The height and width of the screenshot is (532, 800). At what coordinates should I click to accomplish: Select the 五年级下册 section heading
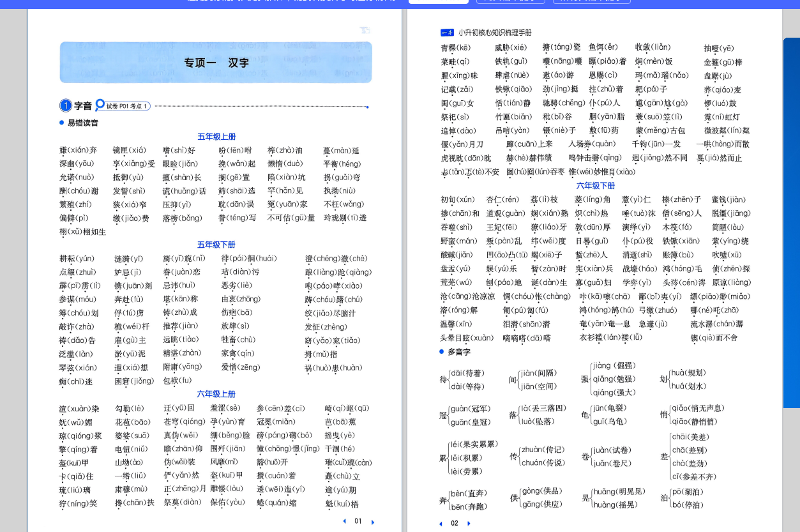pos(216,245)
